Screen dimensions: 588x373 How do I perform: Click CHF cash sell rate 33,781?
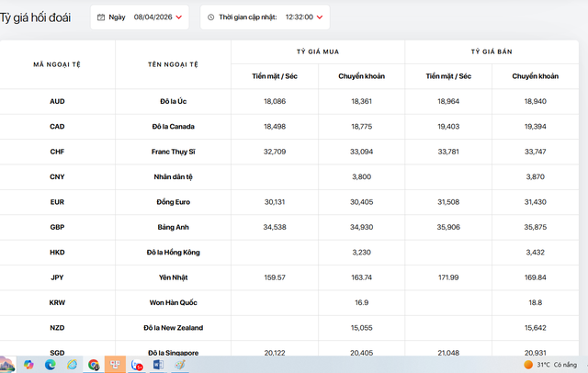click(x=448, y=152)
